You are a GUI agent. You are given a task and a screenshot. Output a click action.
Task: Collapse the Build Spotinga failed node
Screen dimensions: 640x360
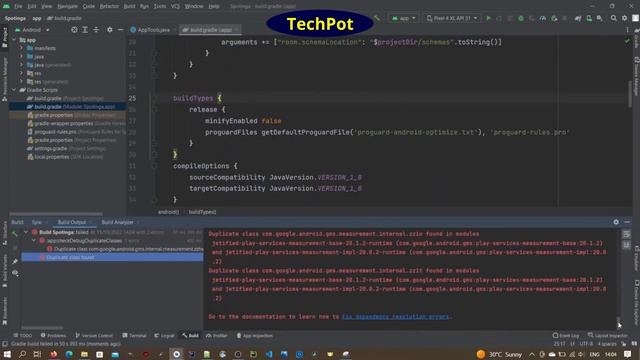pos(26,232)
